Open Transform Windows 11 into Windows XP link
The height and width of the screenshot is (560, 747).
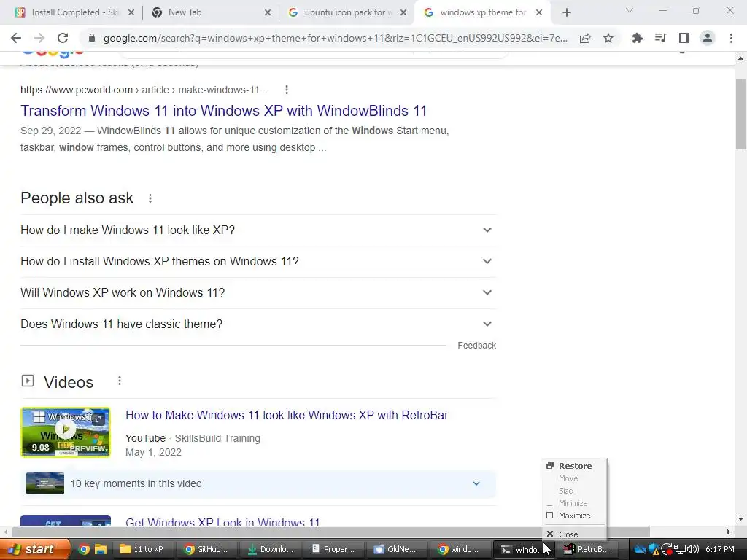[223, 111]
